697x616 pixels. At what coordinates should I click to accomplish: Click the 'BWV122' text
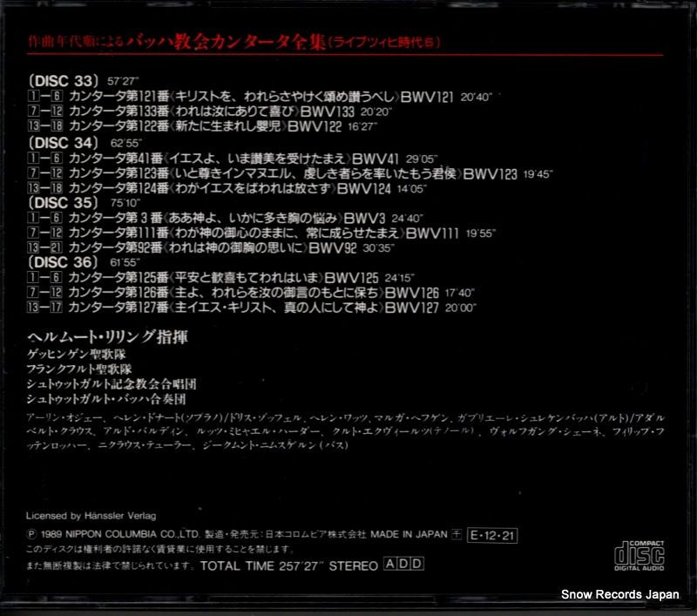(315, 126)
